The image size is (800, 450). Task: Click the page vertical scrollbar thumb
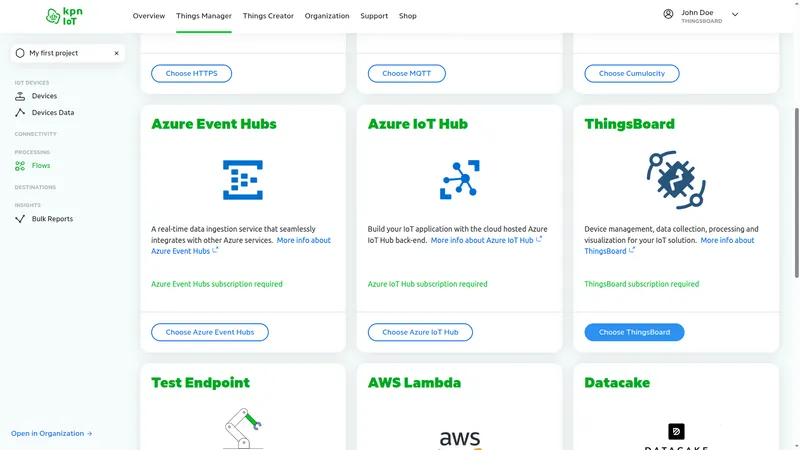[796, 193]
